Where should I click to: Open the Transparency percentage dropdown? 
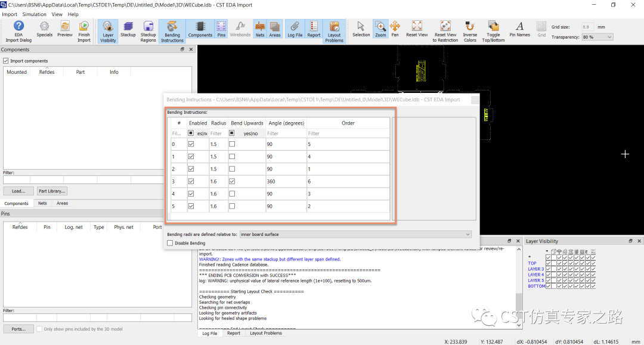[597, 37]
